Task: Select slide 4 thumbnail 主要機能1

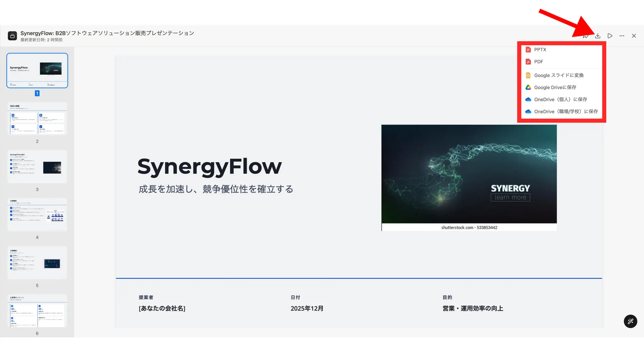Action: coord(37,215)
